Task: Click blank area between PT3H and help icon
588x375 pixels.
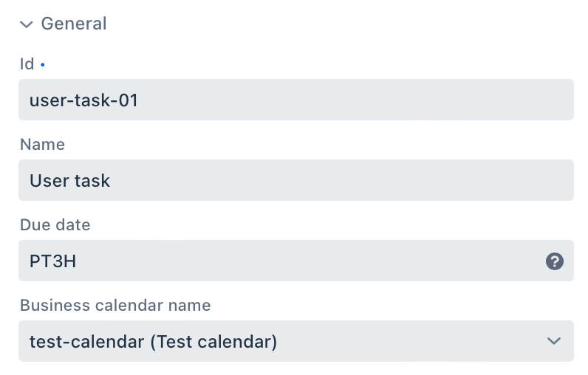Action: 310,261
